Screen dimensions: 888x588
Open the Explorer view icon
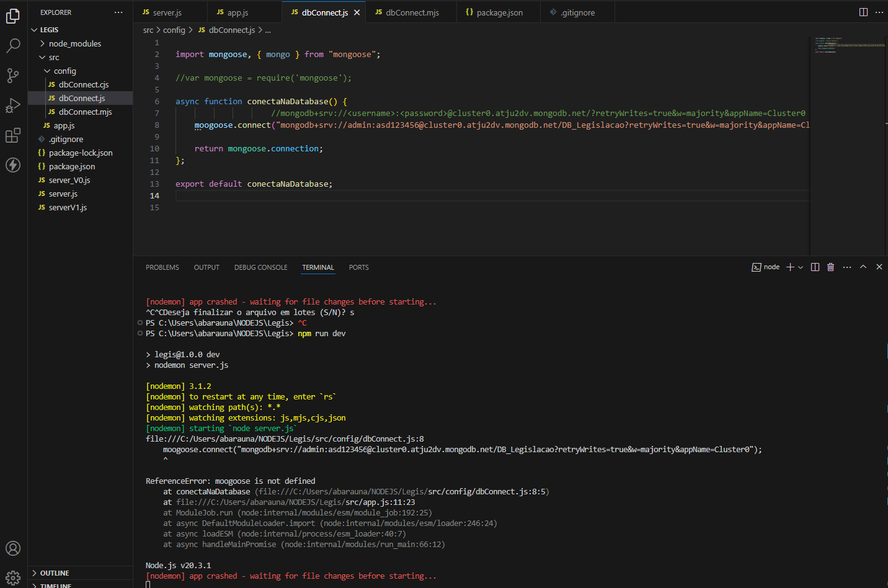pos(13,16)
